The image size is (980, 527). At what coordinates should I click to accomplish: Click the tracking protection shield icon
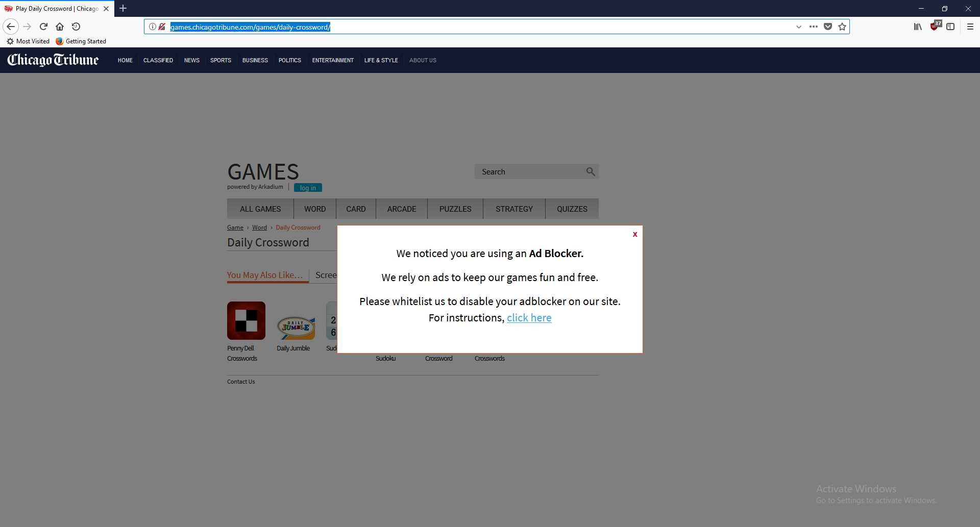(162, 27)
